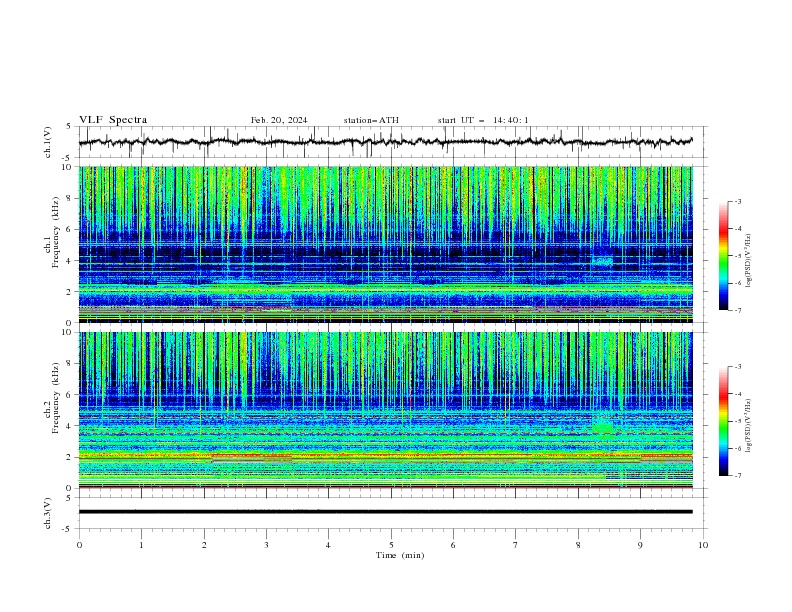Screen dimensions: 792x612
Task: Select the date text 'Feb. 20, 2024'
Action: click(x=279, y=120)
